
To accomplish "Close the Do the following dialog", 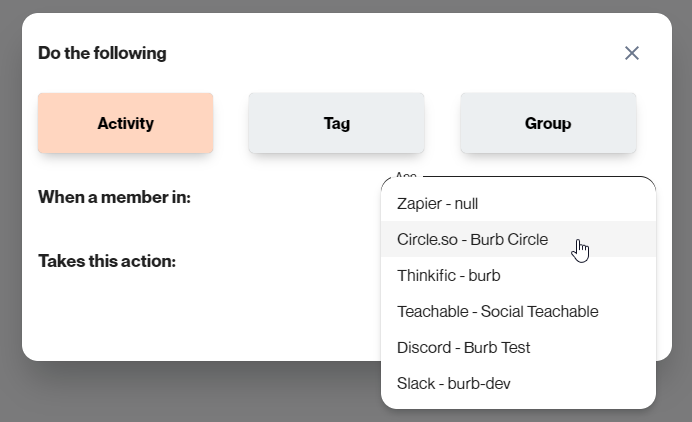I will click(x=631, y=53).
